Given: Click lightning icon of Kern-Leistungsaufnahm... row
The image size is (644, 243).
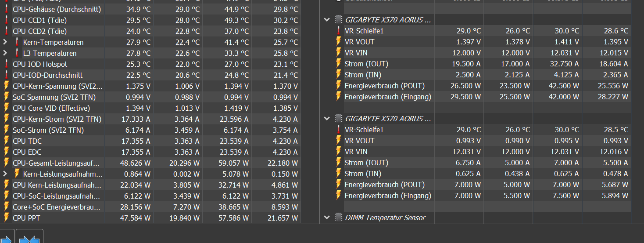Looking at the screenshot, I should pyautogui.click(x=17, y=174).
